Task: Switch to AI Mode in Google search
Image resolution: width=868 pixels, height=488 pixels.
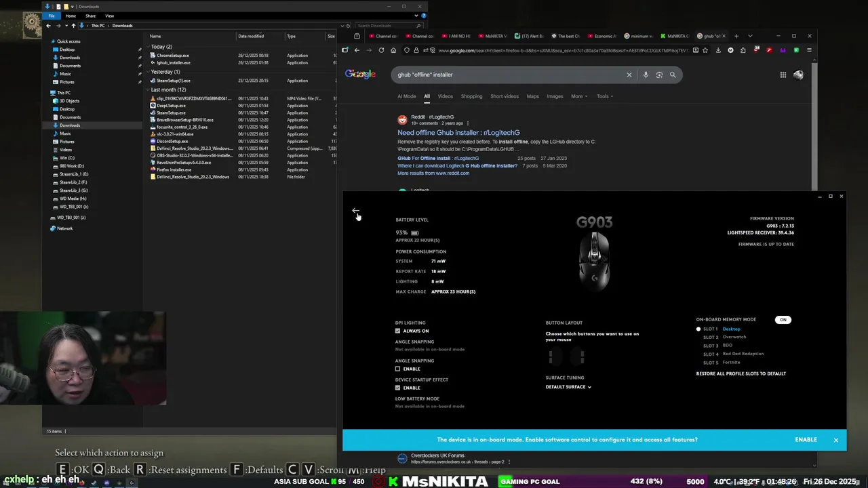Action: coord(406,96)
